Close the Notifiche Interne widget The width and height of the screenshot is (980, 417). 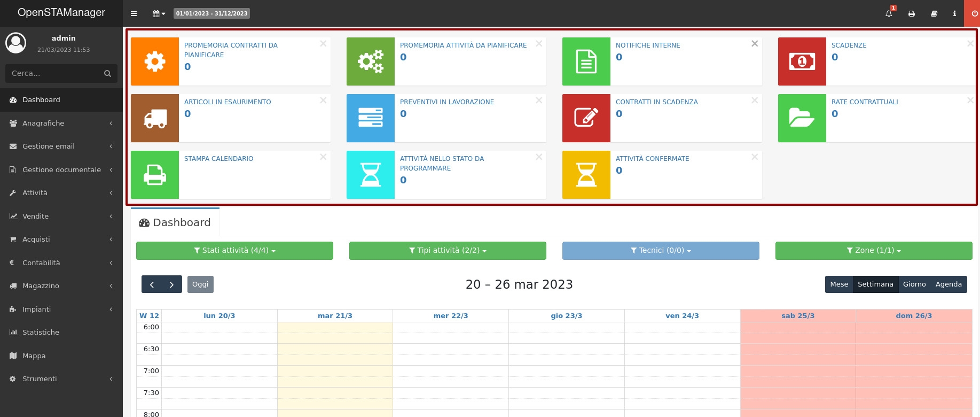tap(754, 44)
